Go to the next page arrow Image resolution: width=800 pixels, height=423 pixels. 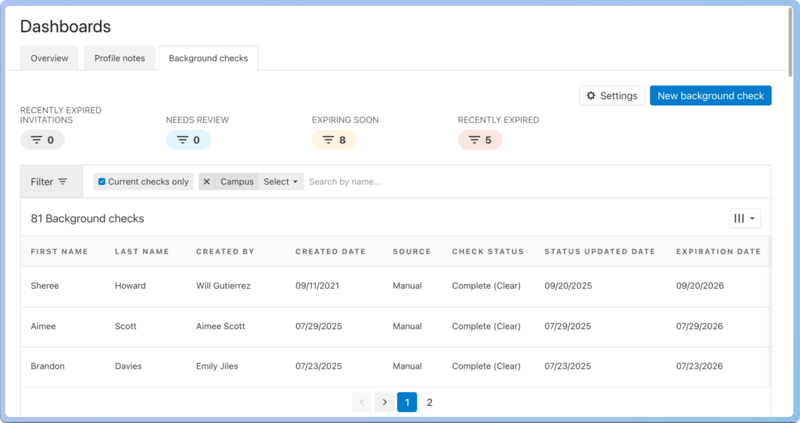[385, 402]
